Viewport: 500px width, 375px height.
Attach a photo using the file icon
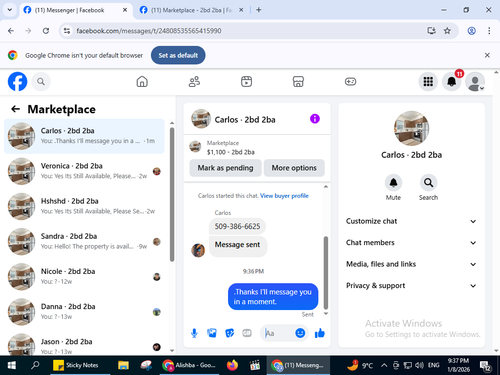(x=212, y=333)
